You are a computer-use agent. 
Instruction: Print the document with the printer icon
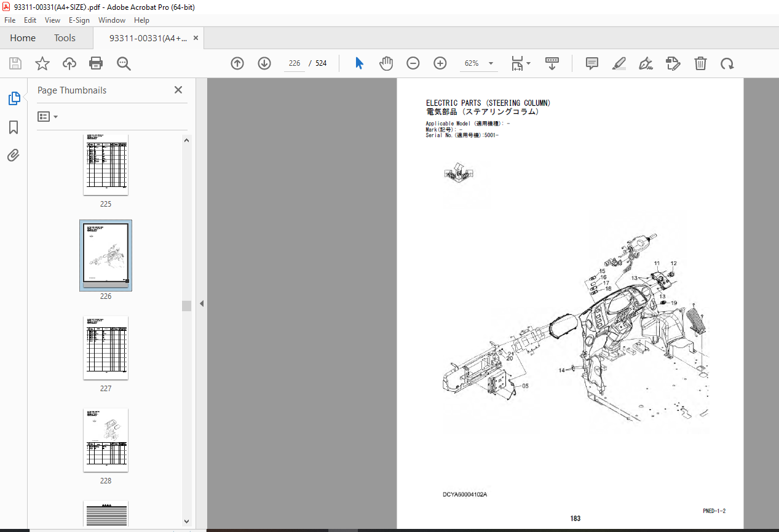[x=96, y=63]
